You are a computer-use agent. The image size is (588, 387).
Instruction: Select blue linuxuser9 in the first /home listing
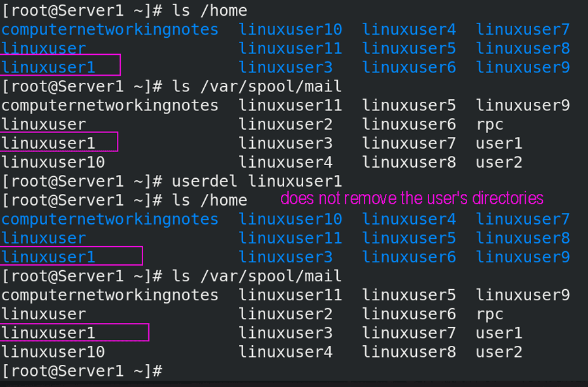point(523,67)
